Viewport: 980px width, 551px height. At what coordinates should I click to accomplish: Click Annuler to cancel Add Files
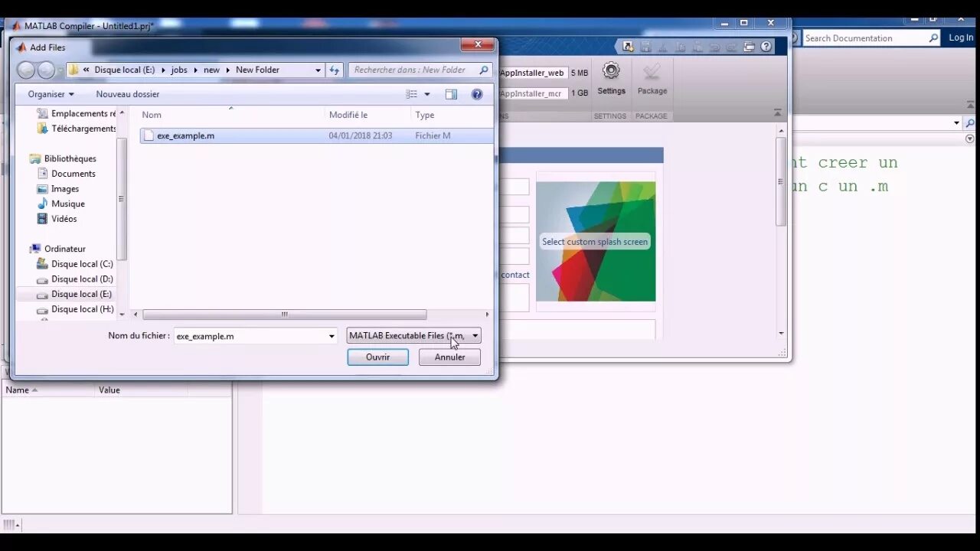click(x=449, y=357)
